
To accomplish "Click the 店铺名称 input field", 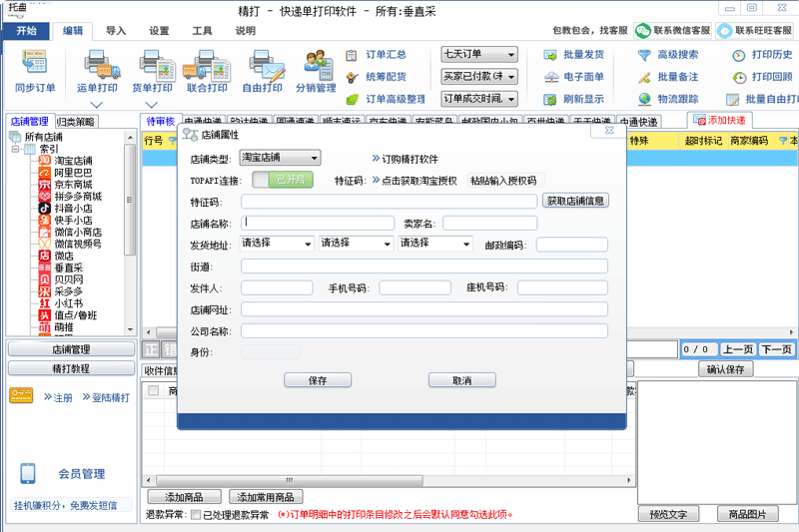I will click(x=318, y=223).
